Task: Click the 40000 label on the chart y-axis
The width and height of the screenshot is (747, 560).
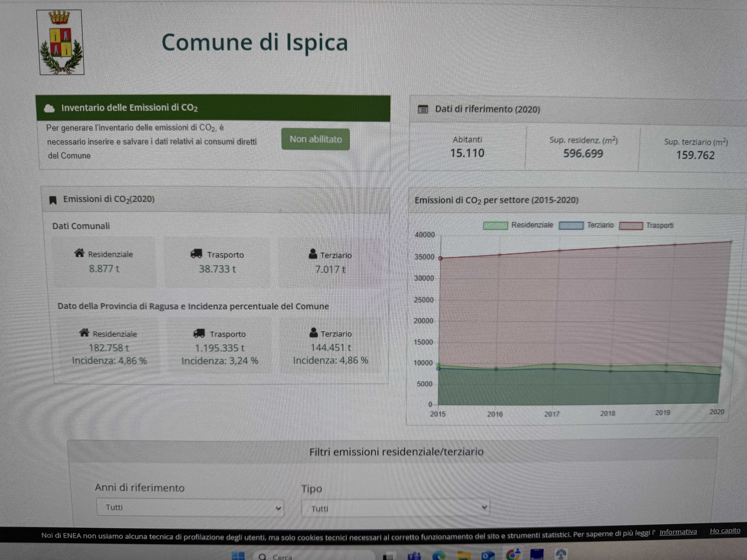Action: click(425, 235)
